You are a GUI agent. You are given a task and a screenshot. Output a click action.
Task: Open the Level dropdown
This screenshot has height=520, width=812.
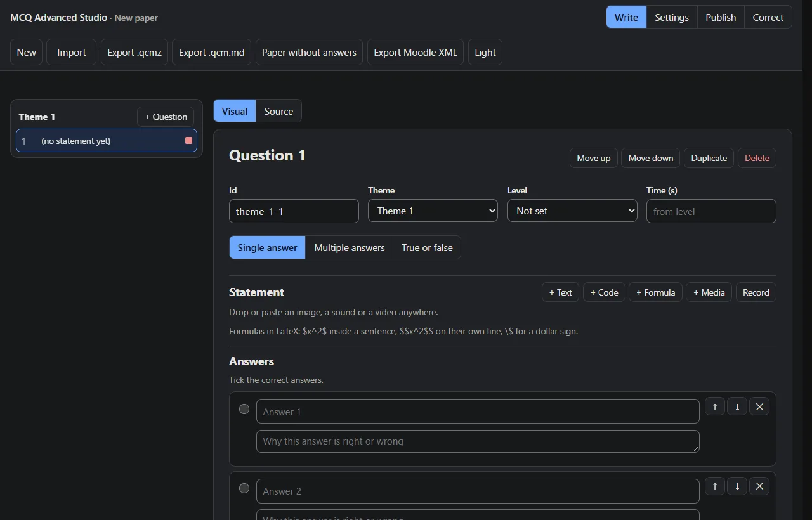[x=572, y=211]
